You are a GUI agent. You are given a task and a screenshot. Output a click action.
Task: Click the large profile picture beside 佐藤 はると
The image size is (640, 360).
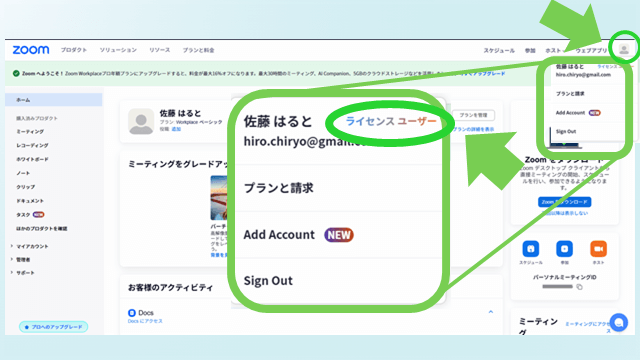point(141,121)
